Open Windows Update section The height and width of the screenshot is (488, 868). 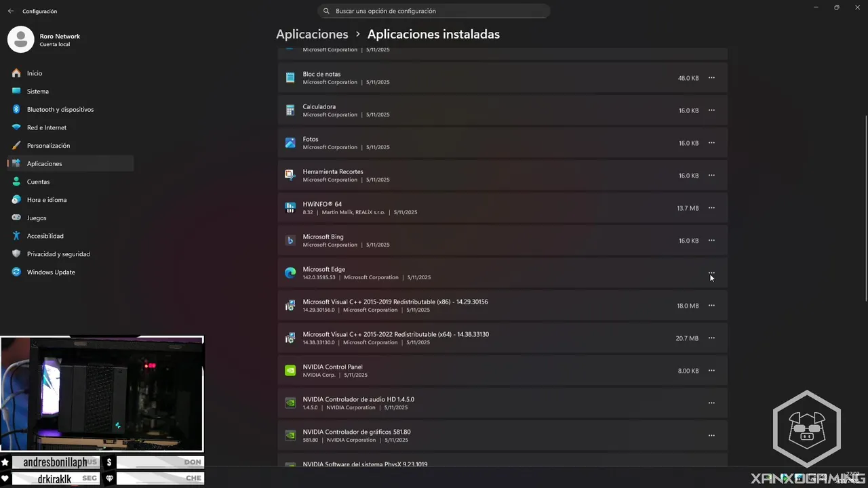coord(71,272)
